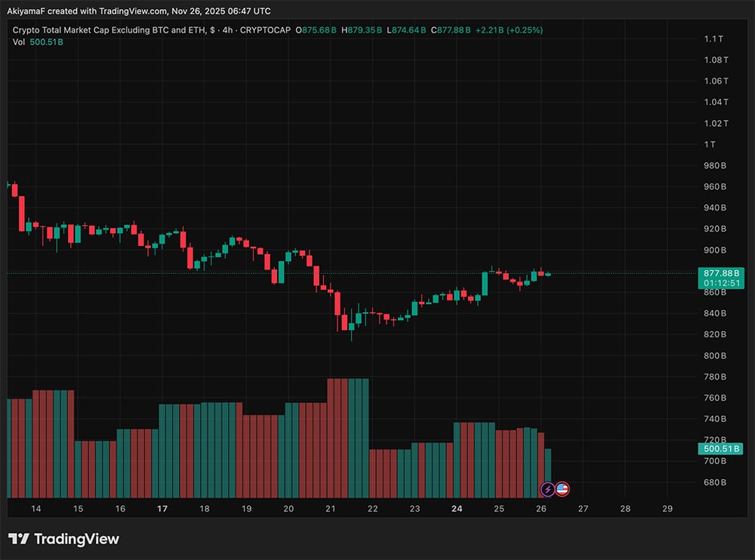Click the +2.21 B (+0.25%) change value

(509, 30)
